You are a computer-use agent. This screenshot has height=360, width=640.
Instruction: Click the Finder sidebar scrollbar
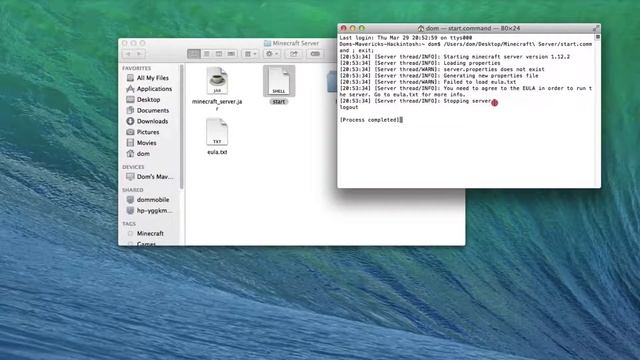[182, 127]
